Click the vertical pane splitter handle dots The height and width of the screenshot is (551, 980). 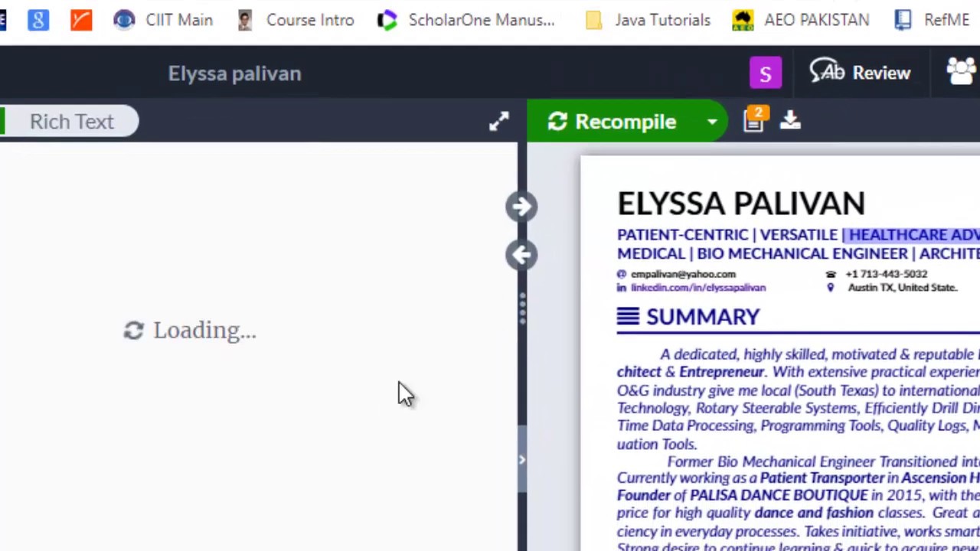[x=522, y=309]
